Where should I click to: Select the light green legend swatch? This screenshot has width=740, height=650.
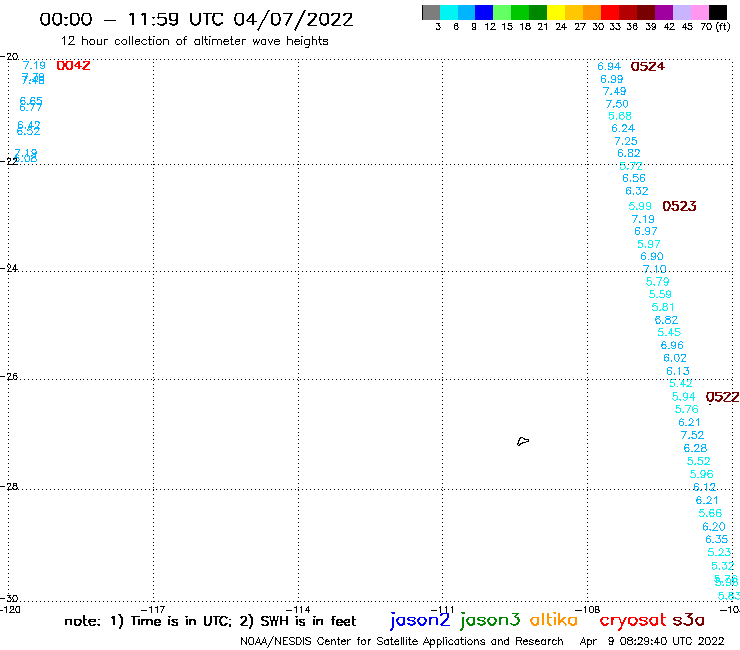pyautogui.click(x=503, y=12)
